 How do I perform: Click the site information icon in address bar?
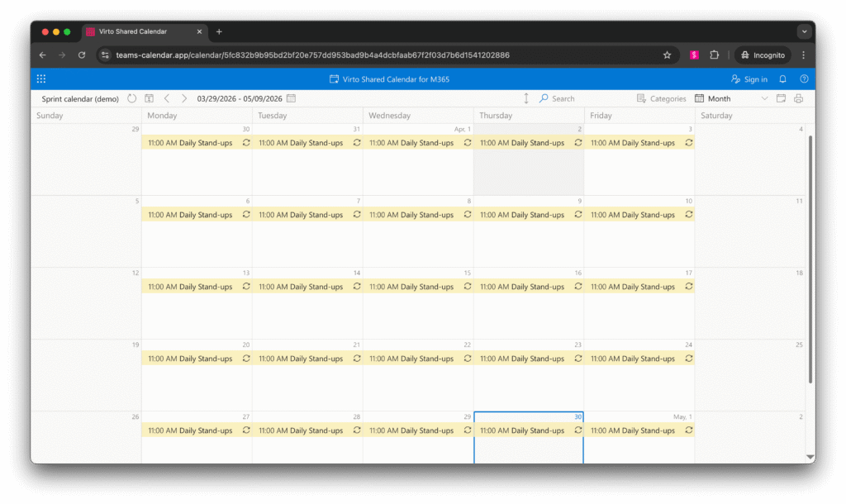(x=105, y=55)
